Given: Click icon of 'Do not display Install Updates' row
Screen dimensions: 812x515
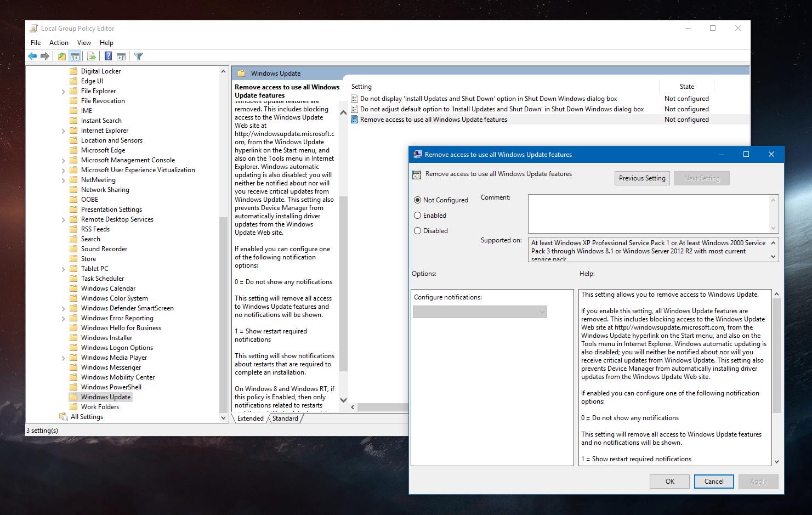Looking at the screenshot, I should tap(354, 99).
